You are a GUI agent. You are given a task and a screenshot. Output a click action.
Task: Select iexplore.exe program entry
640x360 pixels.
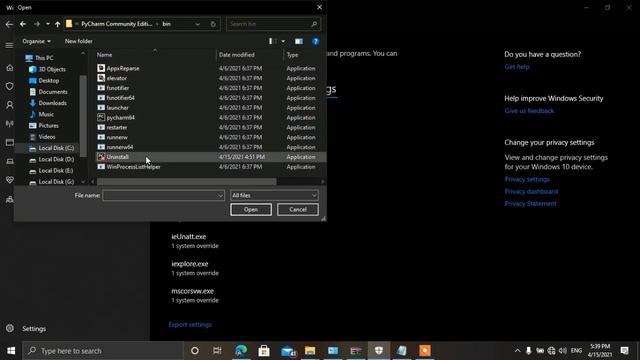tap(195, 268)
